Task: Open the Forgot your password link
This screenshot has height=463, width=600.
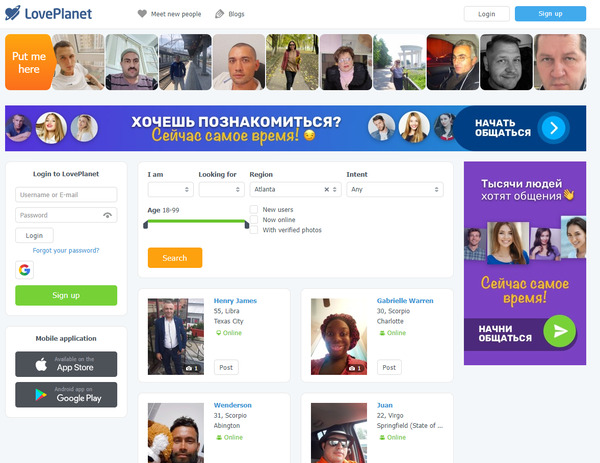Action: pos(66,251)
